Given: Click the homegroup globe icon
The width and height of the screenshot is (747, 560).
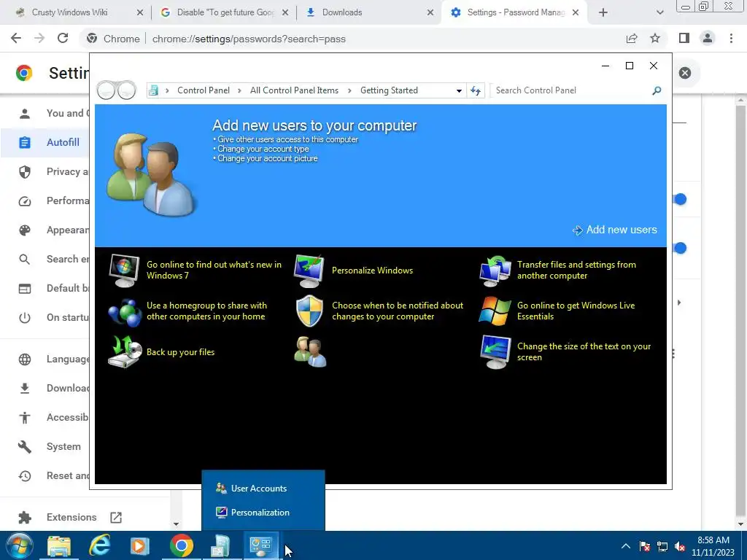Looking at the screenshot, I should (x=124, y=312).
